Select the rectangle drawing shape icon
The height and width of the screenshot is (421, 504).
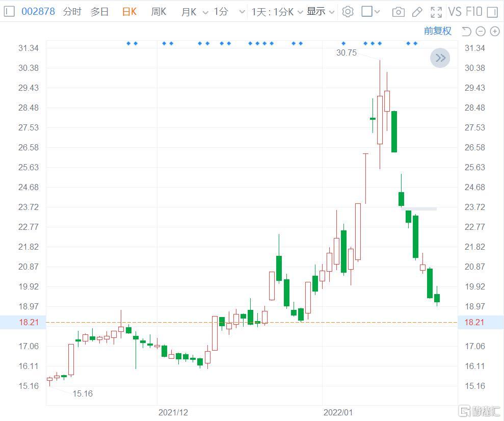pos(367,12)
